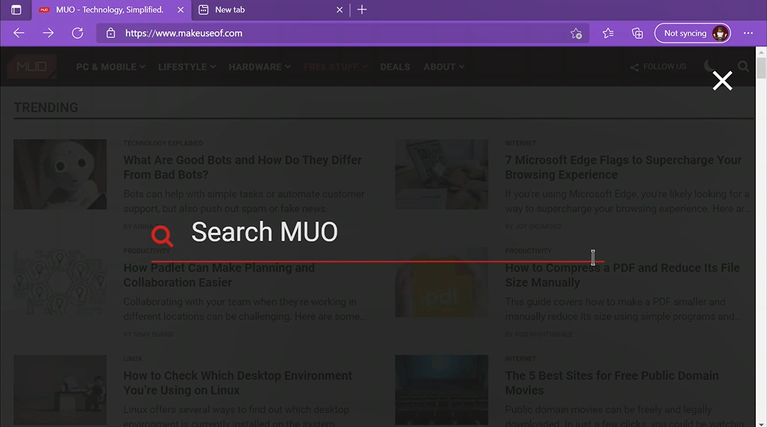Click the Productivity category above the PDF article
This screenshot has height=427, width=767.
[528, 251]
